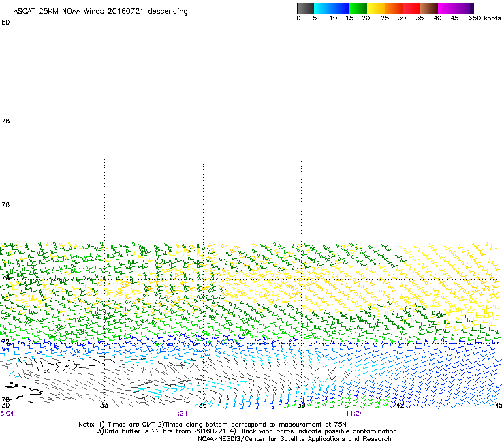This screenshot has height=443, width=504.
Task: Click the "5" value under the color legend
Action: (315, 18)
